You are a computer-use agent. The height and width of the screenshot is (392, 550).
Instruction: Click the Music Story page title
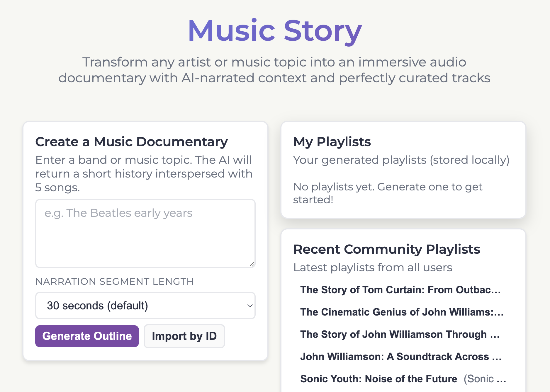click(x=275, y=30)
